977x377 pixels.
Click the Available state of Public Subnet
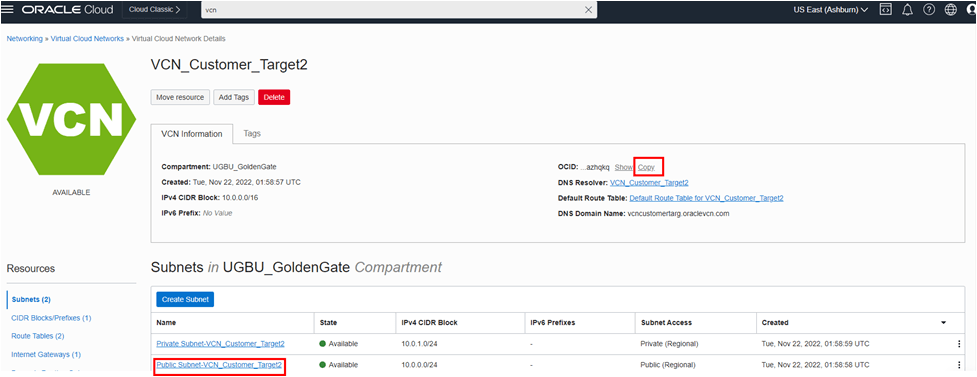tap(339, 365)
